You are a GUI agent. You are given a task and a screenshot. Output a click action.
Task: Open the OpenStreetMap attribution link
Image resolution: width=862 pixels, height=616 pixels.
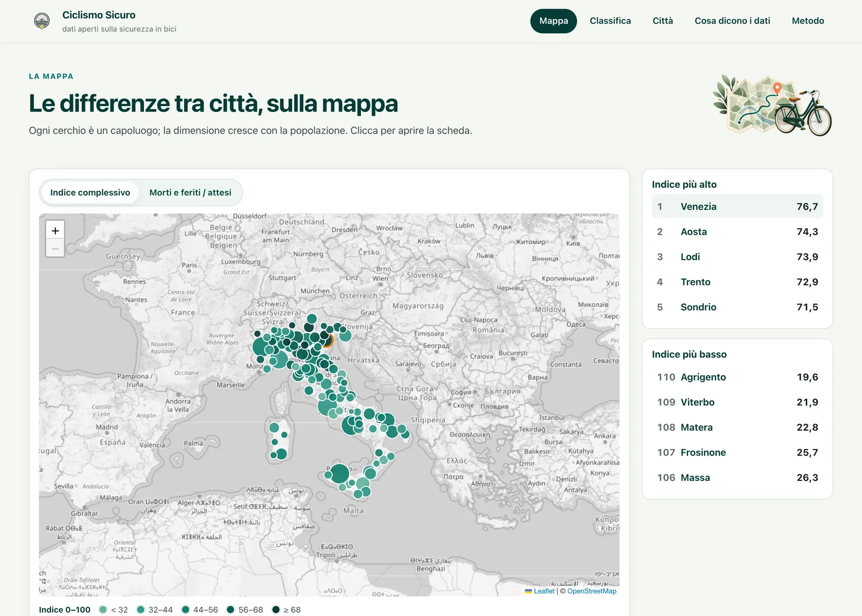[x=592, y=591]
